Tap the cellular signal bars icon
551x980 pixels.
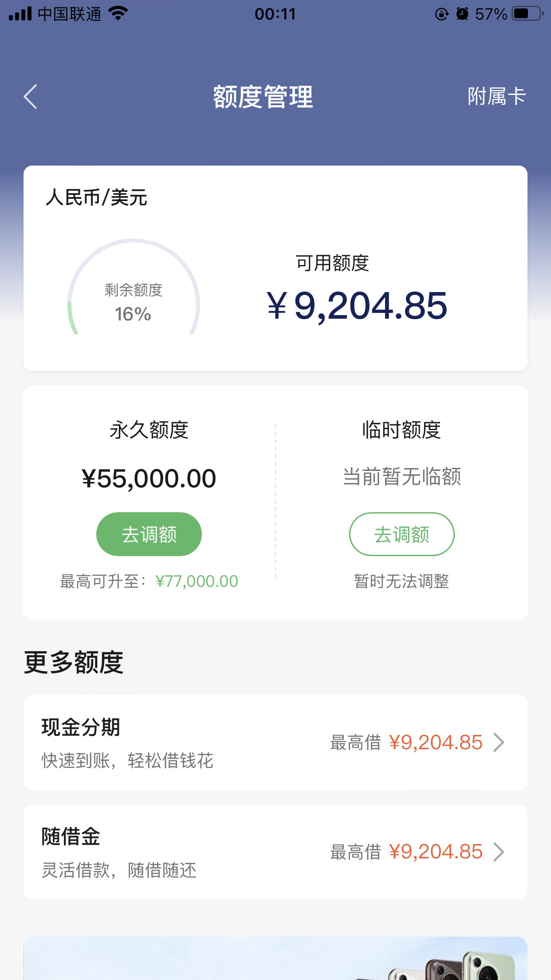click(x=20, y=14)
